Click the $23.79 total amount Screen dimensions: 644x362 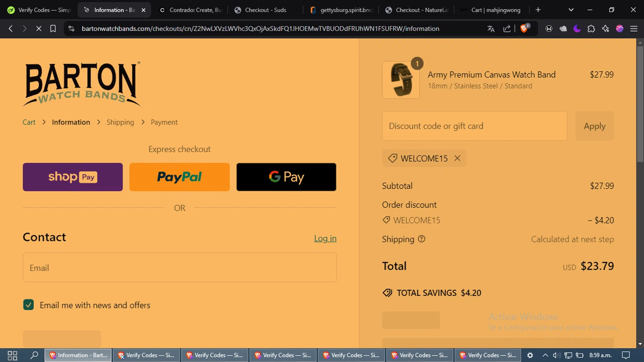pyautogui.click(x=597, y=266)
